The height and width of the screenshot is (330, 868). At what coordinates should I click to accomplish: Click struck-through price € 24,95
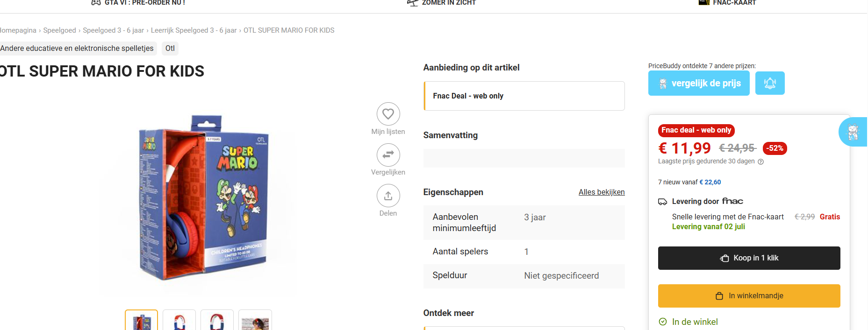click(737, 148)
